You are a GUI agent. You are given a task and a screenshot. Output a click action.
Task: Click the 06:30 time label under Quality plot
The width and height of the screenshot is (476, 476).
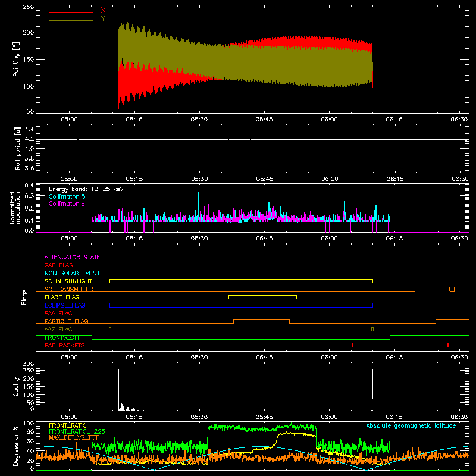click(459, 417)
